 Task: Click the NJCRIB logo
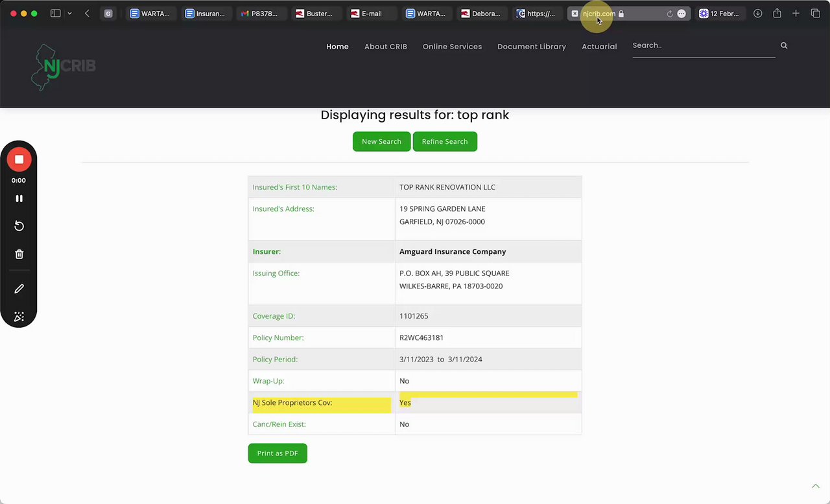point(63,67)
